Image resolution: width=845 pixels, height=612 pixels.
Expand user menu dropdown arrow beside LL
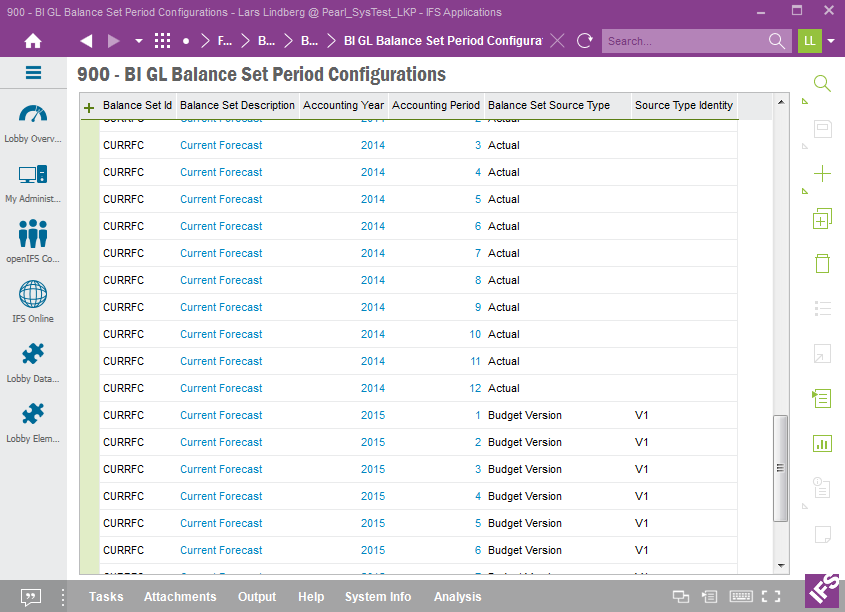(x=832, y=41)
